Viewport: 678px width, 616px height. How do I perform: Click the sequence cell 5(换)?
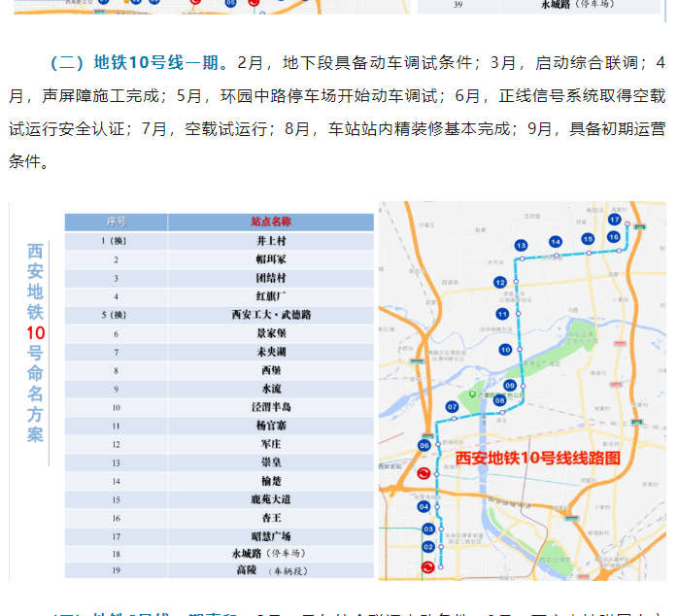coord(117,315)
